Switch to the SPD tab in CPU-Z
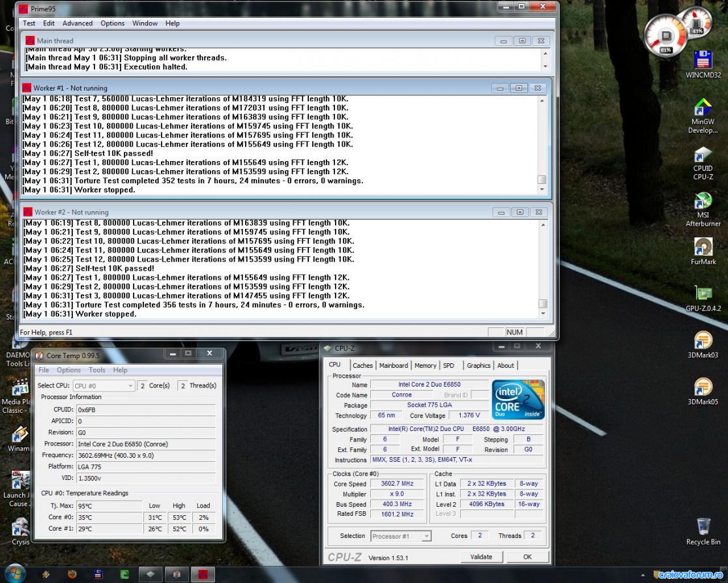Screen dimensions: 728x583 tap(448, 366)
